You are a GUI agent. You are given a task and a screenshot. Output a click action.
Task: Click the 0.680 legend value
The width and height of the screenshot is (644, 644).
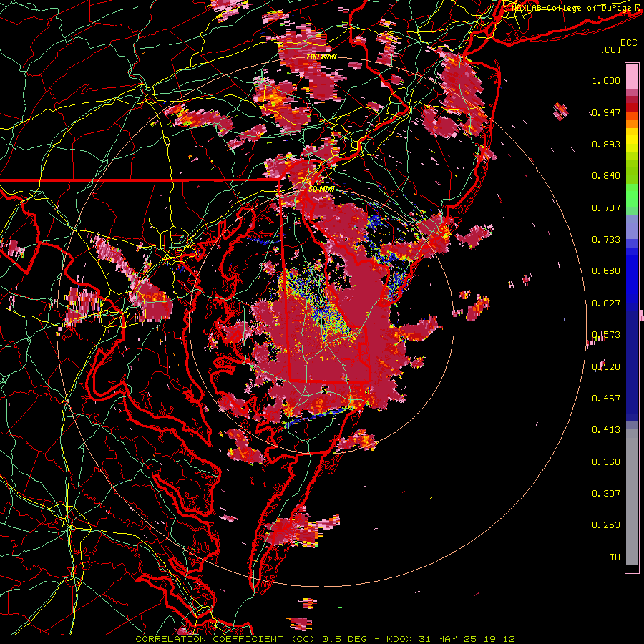[x=606, y=271]
